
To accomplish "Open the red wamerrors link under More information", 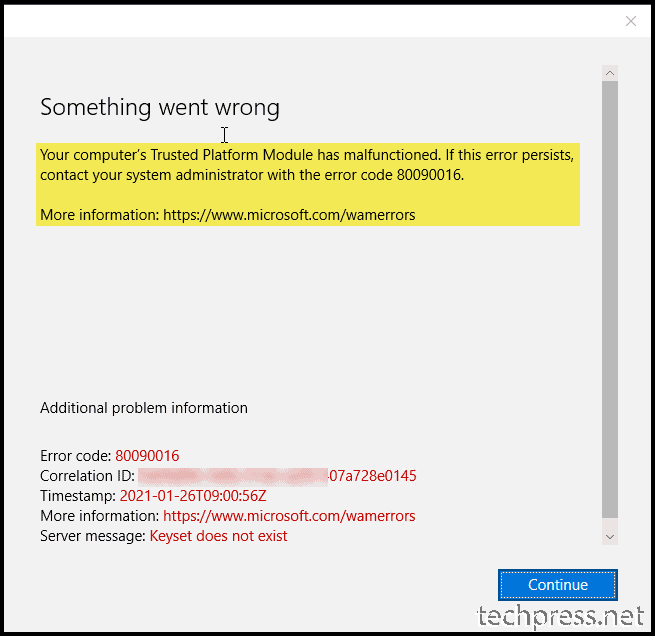I will 289,516.
